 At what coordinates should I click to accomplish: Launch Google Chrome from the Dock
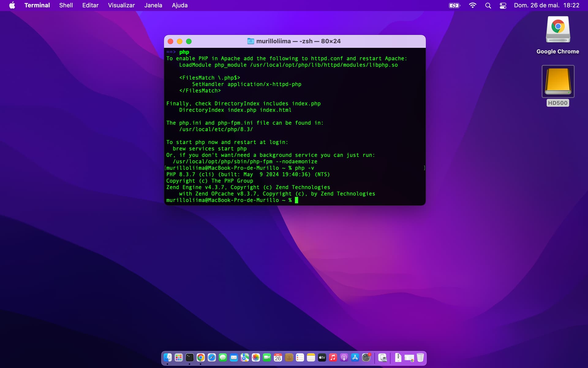click(x=201, y=358)
